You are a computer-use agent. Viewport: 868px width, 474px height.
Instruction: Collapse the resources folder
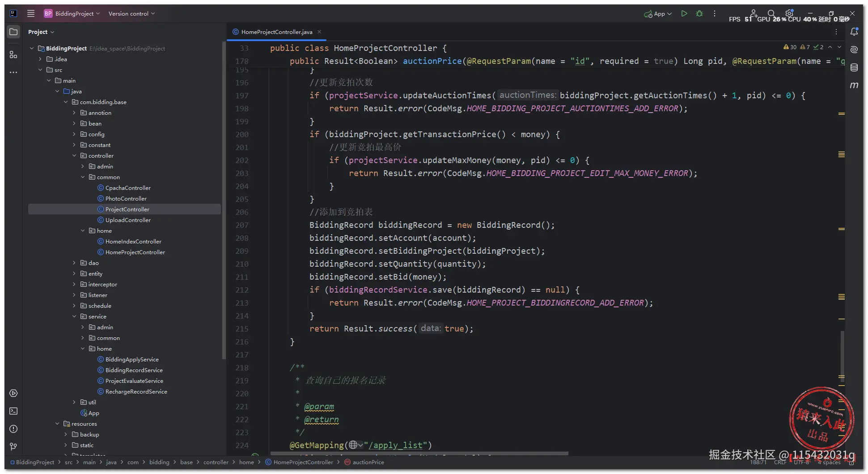pos(57,424)
